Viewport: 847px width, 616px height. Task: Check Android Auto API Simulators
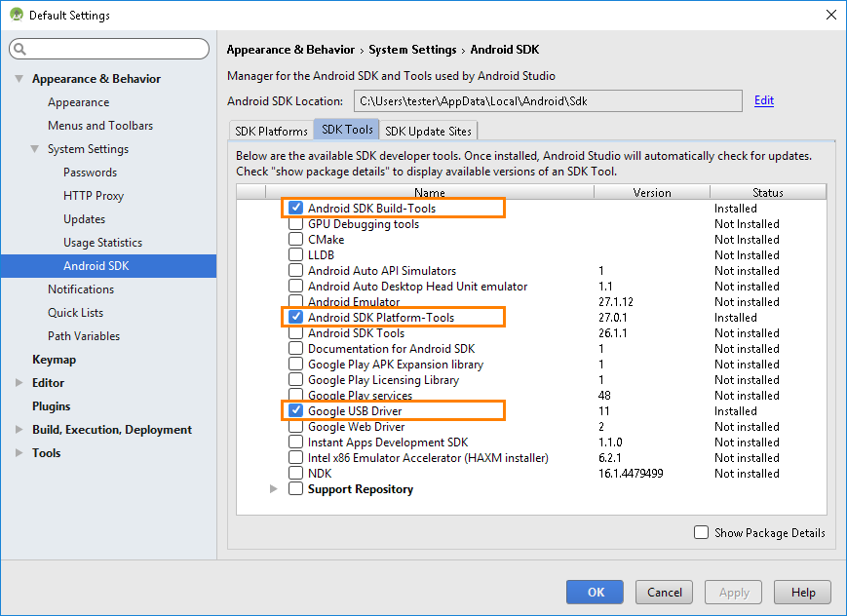(x=295, y=271)
